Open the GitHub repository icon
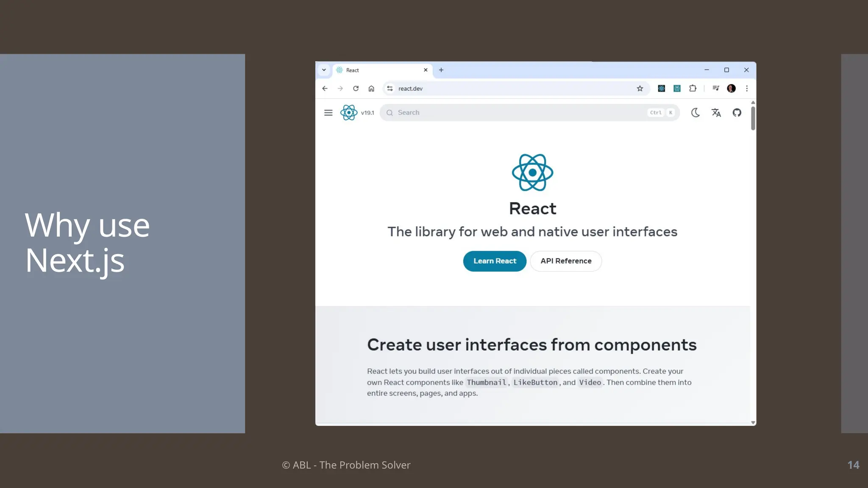 (737, 113)
